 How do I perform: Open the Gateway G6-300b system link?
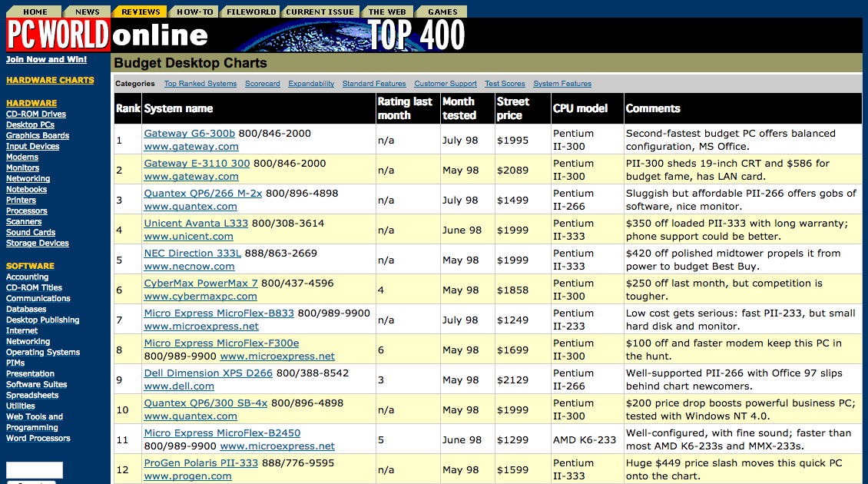click(x=189, y=134)
